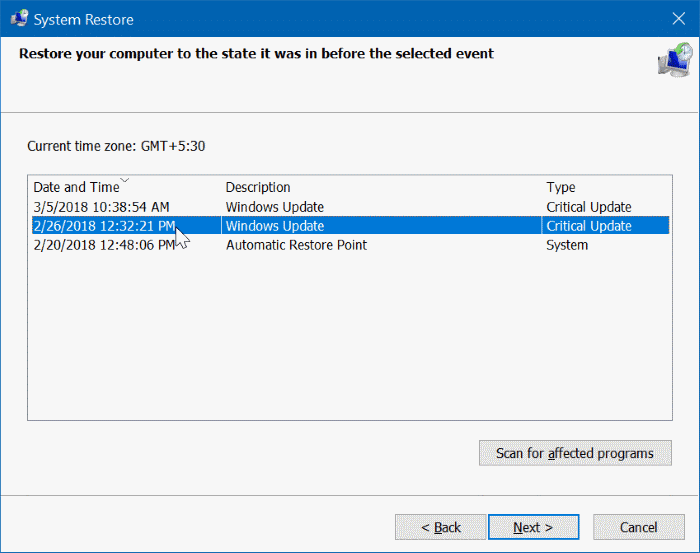Click Scan for affected programs button
The width and height of the screenshot is (700, 553).
575,453
